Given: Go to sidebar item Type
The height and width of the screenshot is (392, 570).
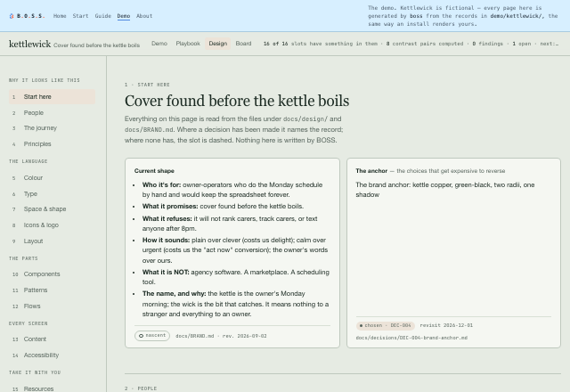Looking at the screenshot, I should point(52,194).
